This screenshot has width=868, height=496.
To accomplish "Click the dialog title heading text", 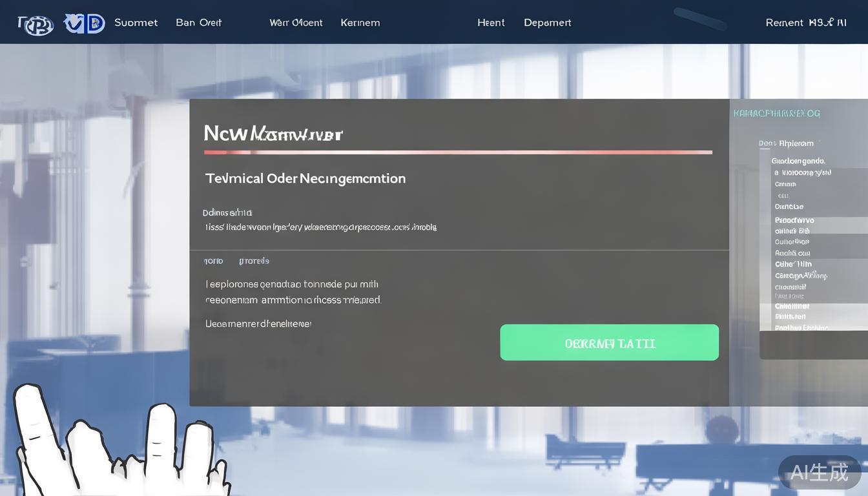I will [273, 134].
